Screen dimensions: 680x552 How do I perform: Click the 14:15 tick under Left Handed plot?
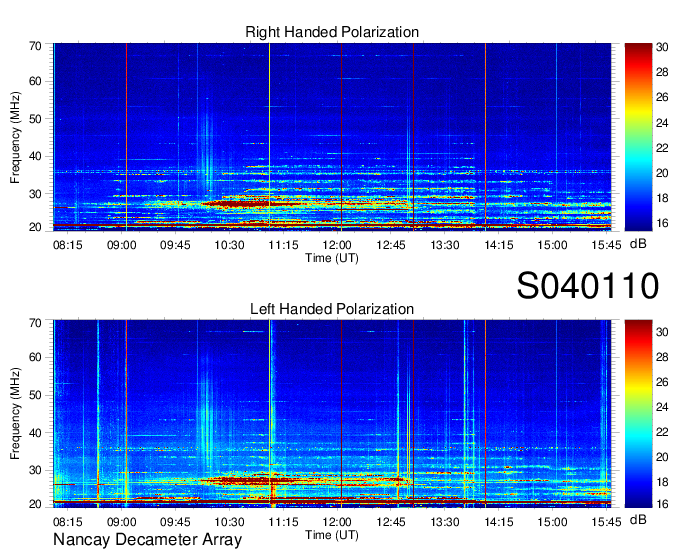click(499, 522)
